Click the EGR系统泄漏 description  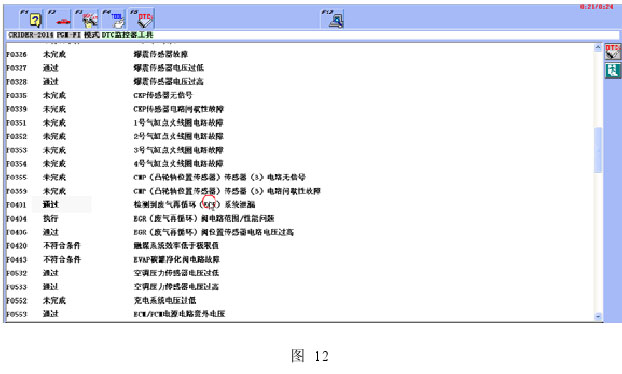click(194, 205)
